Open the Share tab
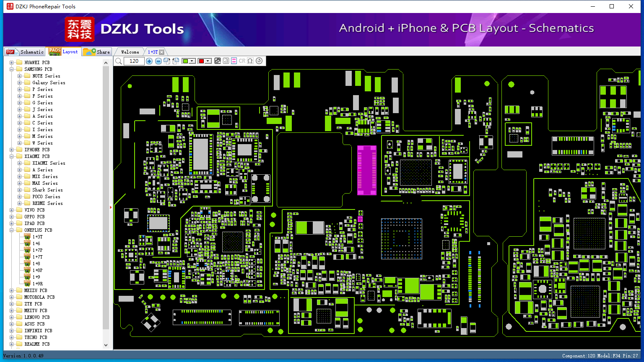Image resolution: width=644 pixels, height=362 pixels. (x=96, y=52)
